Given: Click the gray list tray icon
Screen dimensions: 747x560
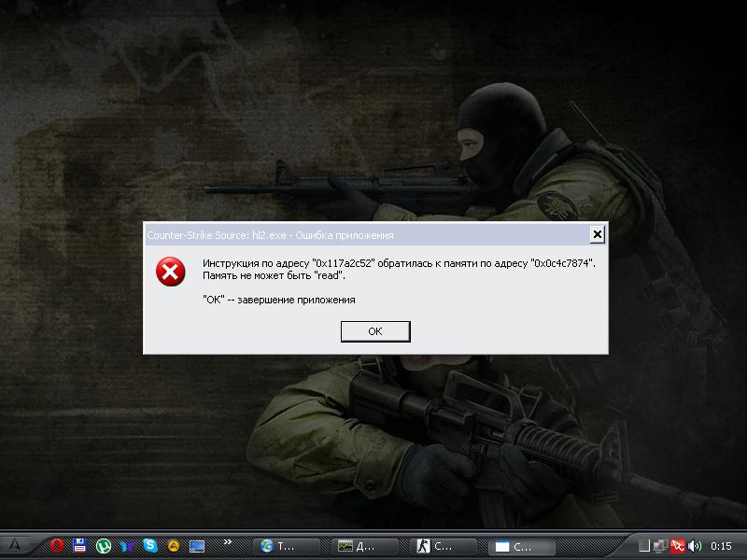Looking at the screenshot, I should tap(643, 546).
